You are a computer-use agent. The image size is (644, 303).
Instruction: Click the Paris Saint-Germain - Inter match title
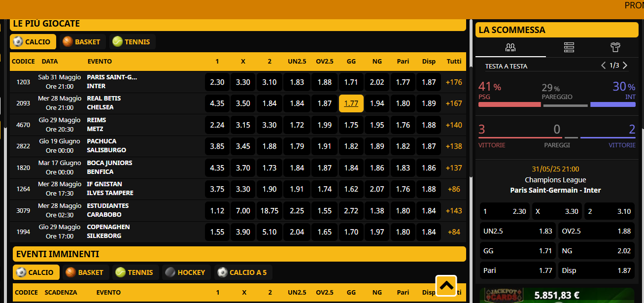point(555,190)
